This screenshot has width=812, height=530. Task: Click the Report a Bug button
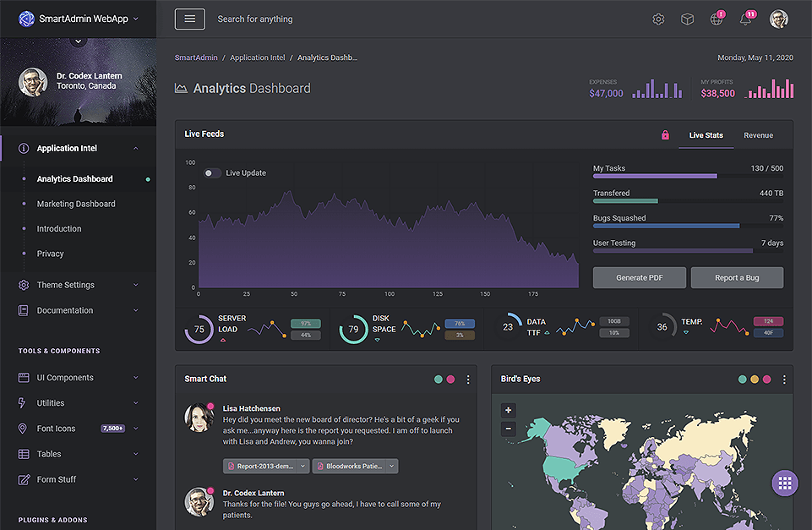click(x=737, y=277)
